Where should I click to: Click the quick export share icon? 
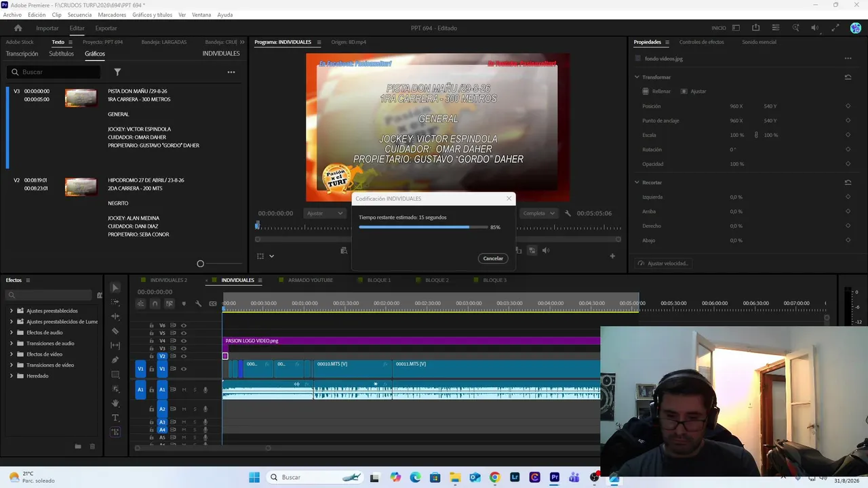tap(755, 28)
